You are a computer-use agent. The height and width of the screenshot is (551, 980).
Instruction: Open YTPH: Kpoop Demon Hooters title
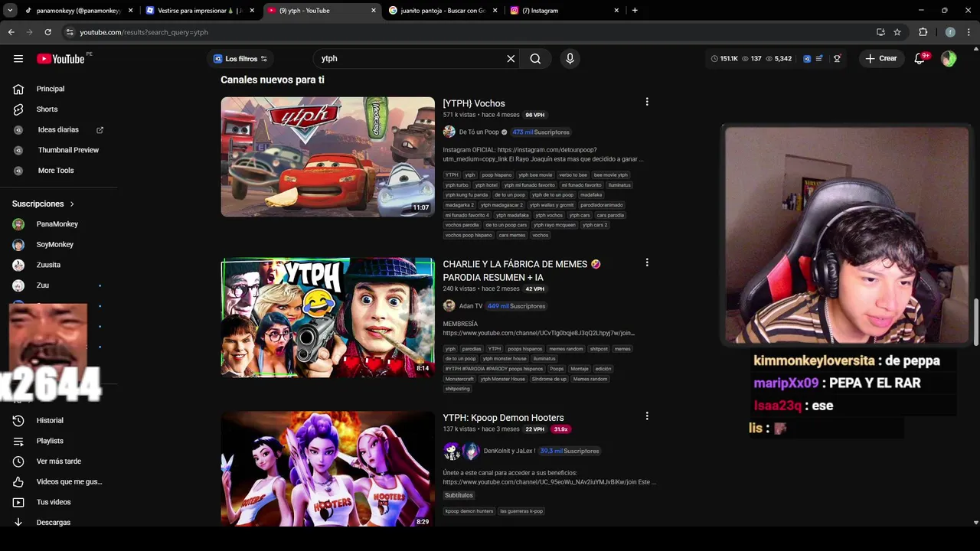(503, 418)
